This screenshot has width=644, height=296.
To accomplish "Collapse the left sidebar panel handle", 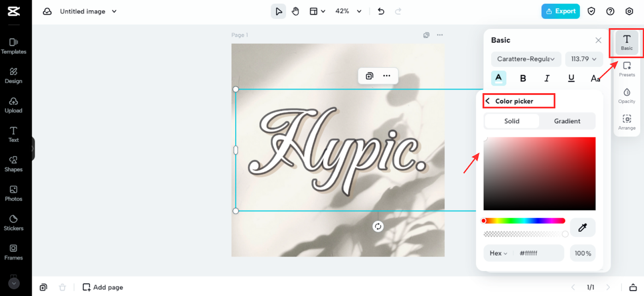I will point(33,149).
